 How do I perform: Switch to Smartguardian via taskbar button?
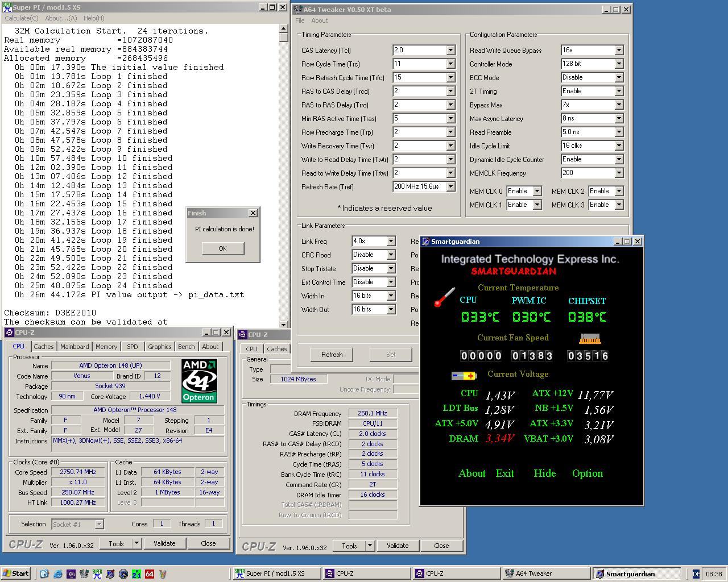coord(638,574)
